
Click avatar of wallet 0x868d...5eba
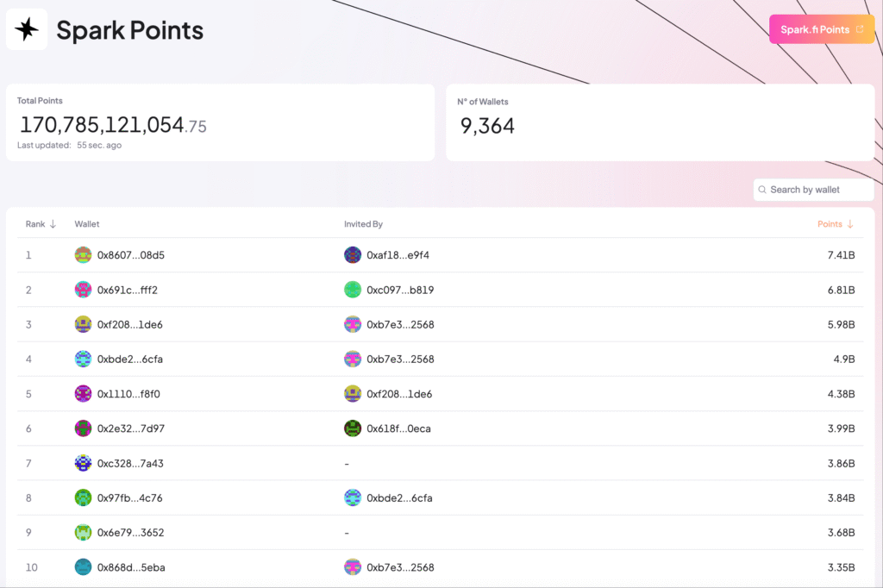pyautogui.click(x=83, y=567)
